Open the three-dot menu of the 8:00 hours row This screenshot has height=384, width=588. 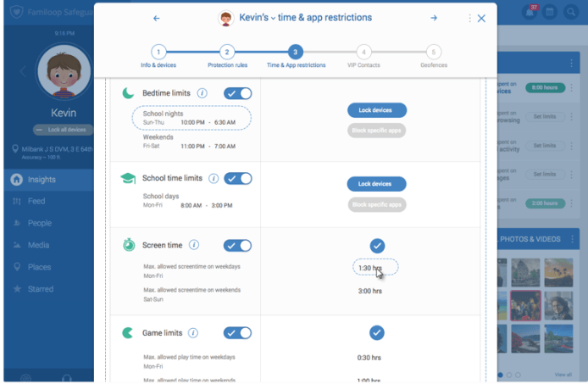click(x=572, y=87)
